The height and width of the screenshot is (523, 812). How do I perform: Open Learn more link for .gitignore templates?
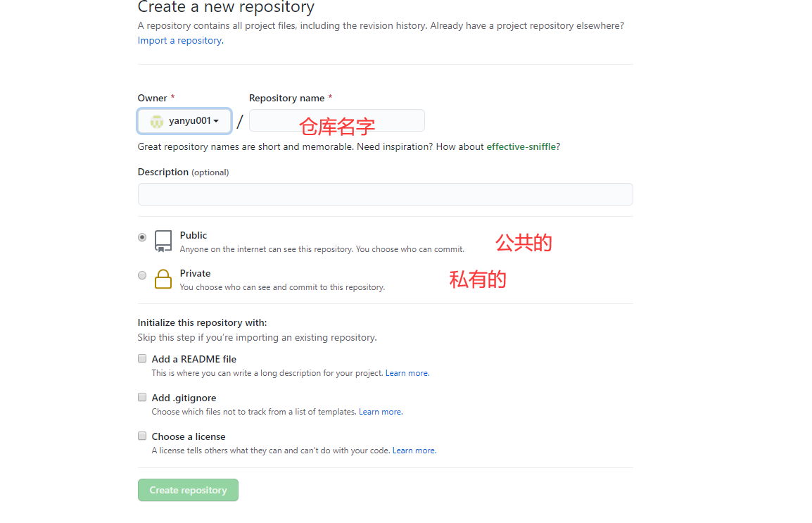click(381, 412)
